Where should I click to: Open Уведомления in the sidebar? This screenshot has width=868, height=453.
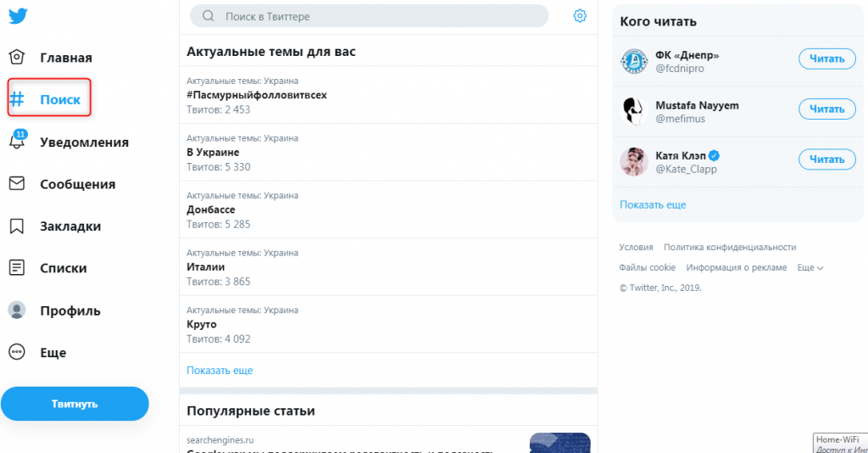(84, 143)
